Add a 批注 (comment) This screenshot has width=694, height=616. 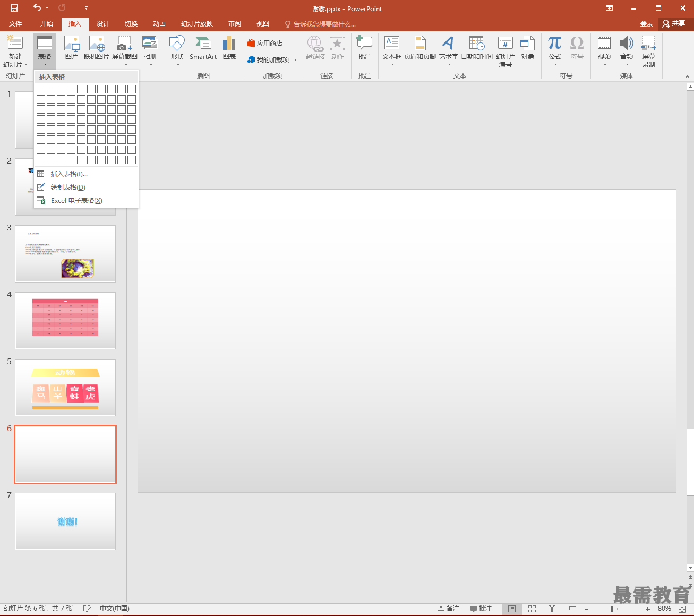[x=365, y=48]
